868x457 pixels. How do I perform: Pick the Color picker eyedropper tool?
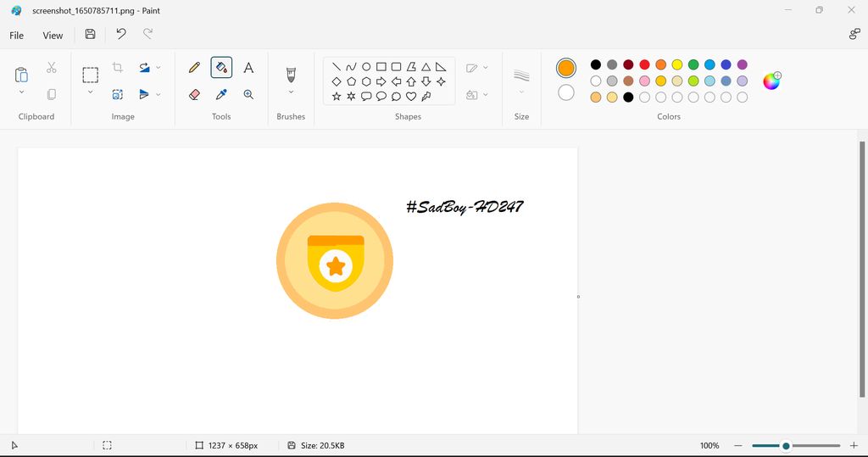pyautogui.click(x=221, y=95)
